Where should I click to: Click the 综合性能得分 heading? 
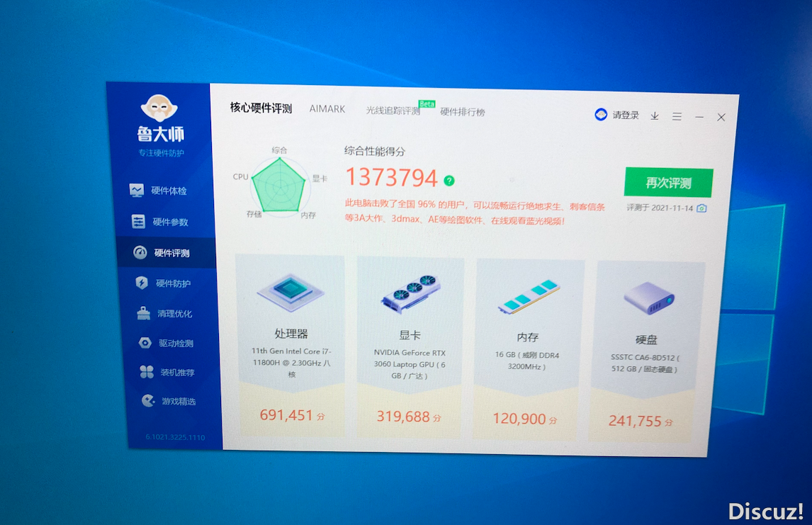[374, 151]
